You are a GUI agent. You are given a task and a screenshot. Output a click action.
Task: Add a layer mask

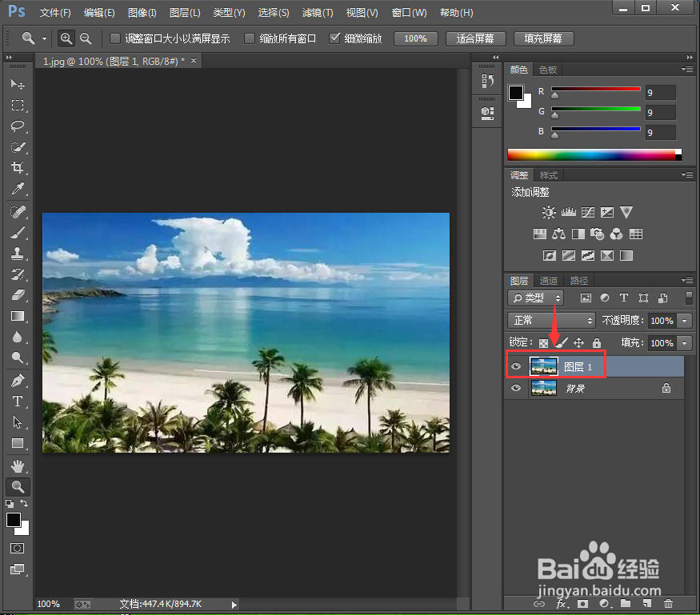(x=582, y=603)
